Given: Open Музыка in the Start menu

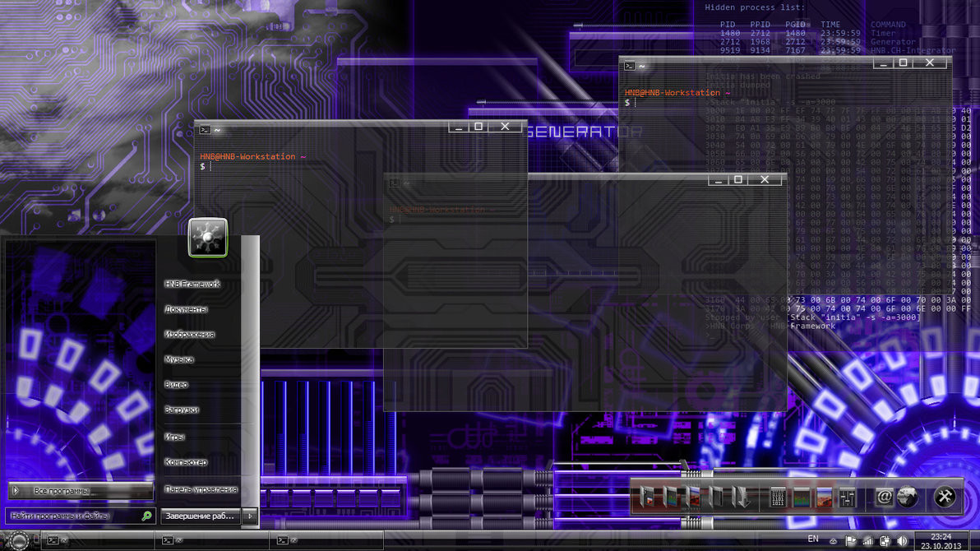Looking at the screenshot, I should (x=178, y=359).
